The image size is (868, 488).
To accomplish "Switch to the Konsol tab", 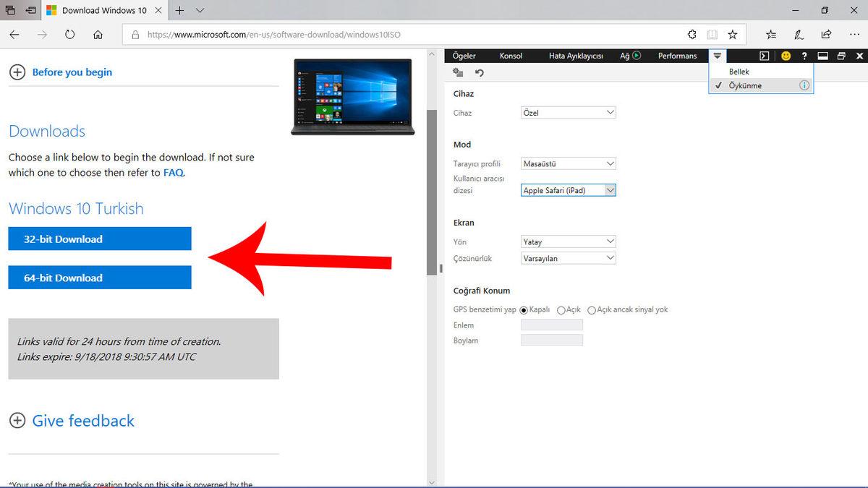I will pyautogui.click(x=511, y=56).
